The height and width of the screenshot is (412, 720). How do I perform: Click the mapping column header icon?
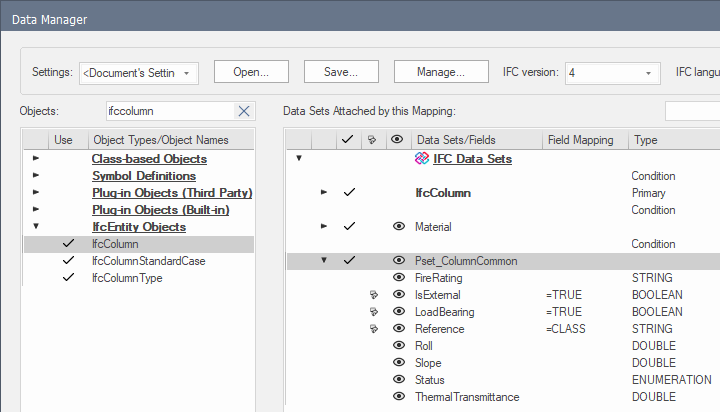(373, 140)
